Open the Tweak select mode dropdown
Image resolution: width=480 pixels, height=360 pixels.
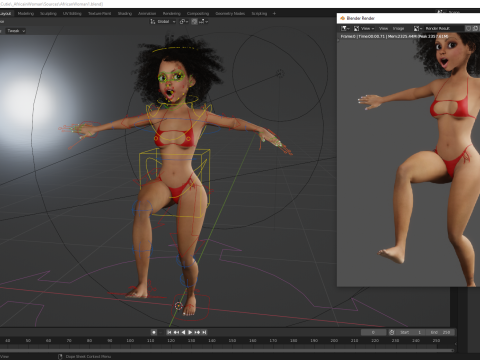(x=15, y=31)
